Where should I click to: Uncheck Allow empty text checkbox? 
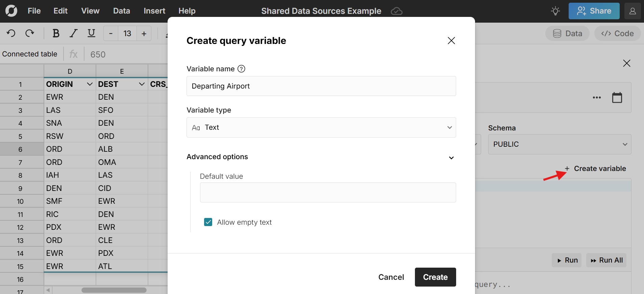click(x=208, y=222)
